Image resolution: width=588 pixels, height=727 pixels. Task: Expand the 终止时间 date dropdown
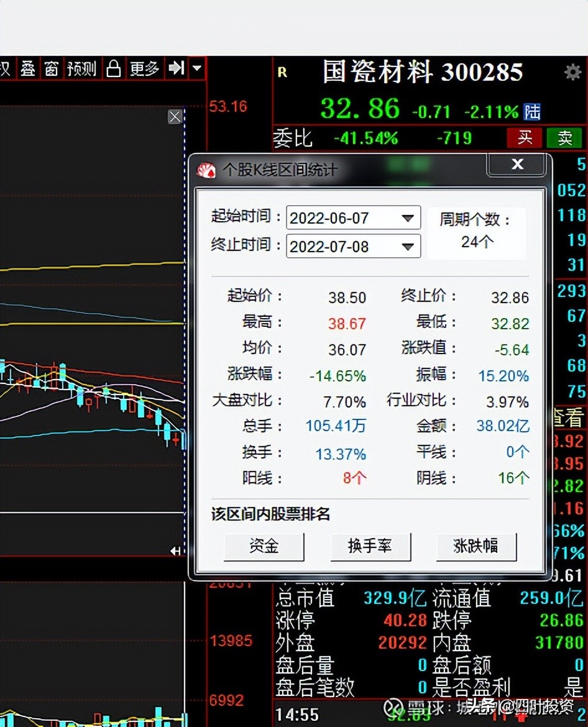point(408,246)
